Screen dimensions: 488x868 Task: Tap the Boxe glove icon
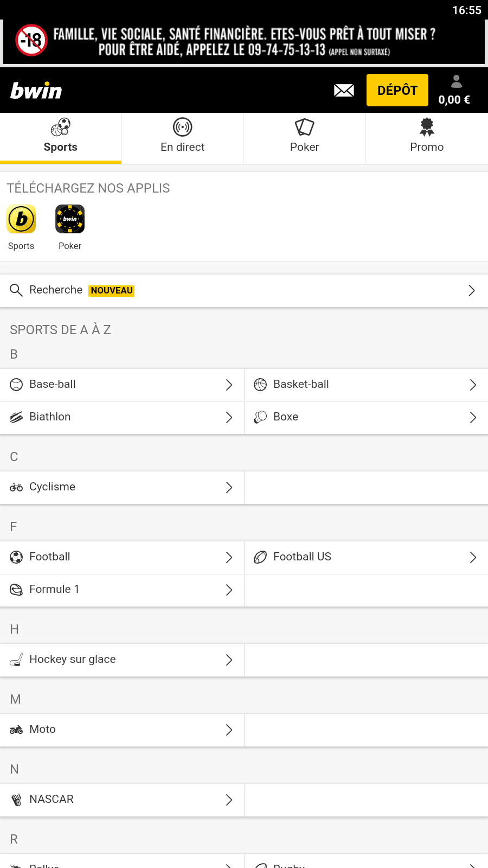(260, 417)
